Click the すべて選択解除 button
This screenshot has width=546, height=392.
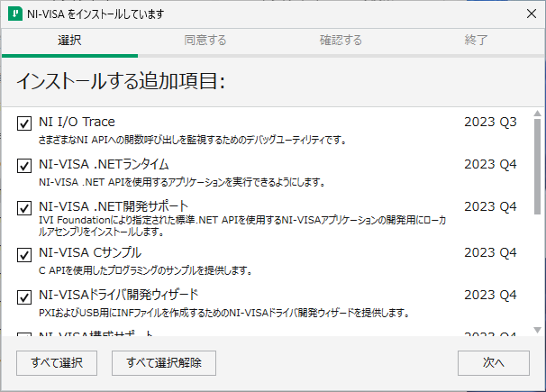(x=164, y=363)
